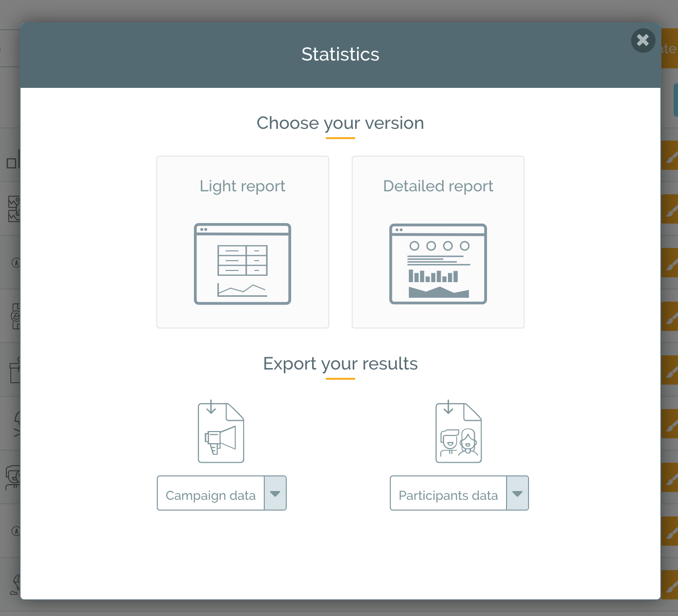Select the Detailed report title text

(438, 186)
